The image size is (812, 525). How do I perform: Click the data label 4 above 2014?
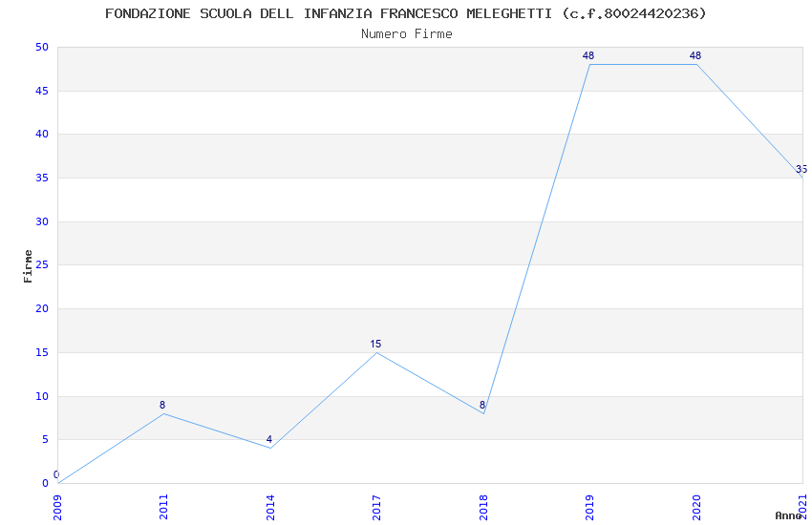(268, 439)
